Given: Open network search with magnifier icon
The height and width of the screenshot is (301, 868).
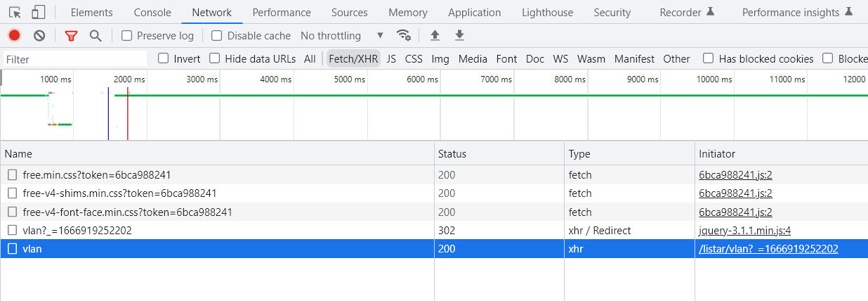Looking at the screenshot, I should coord(96,35).
